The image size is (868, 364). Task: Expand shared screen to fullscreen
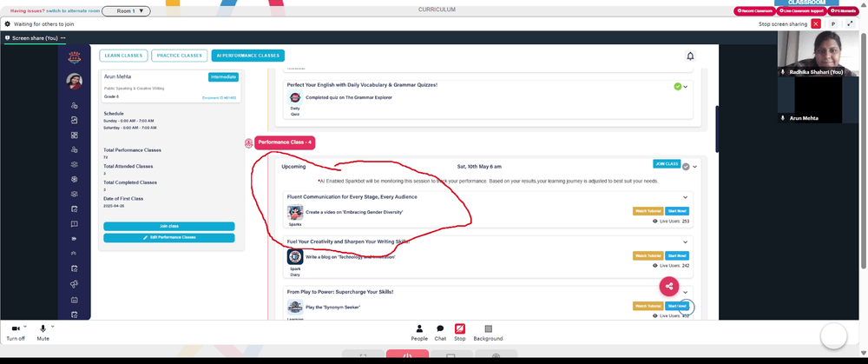coord(850,23)
